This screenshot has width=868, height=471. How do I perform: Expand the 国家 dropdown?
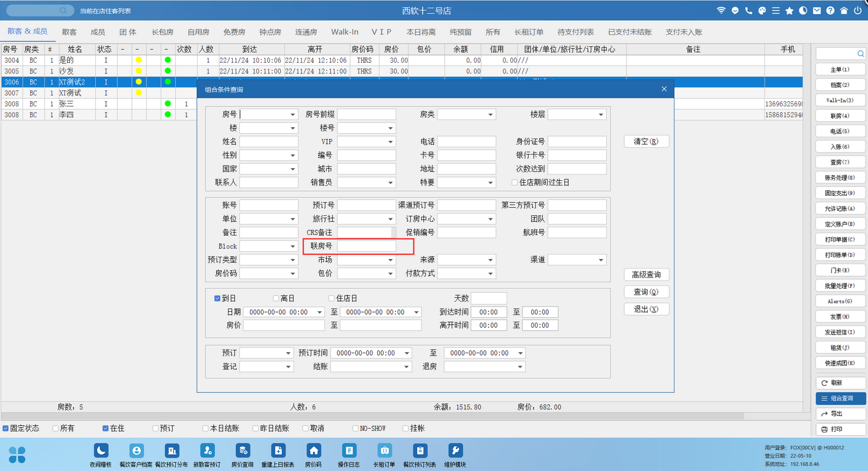pos(293,169)
